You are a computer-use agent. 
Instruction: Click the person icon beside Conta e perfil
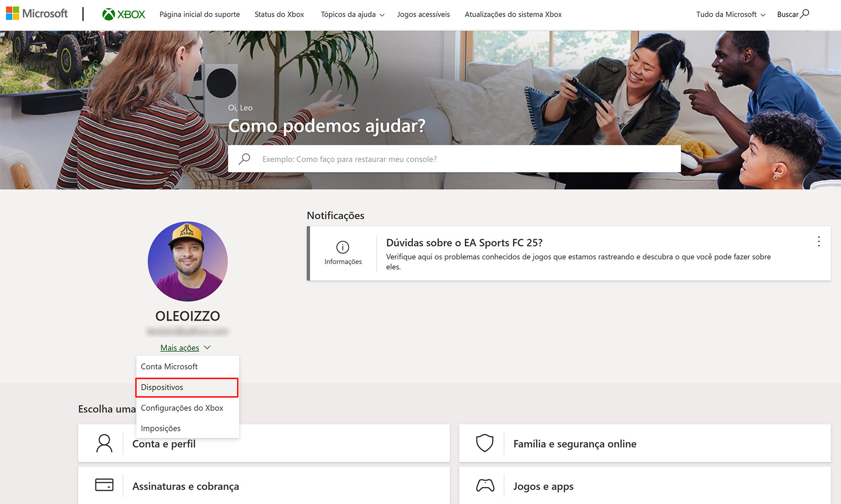click(104, 443)
